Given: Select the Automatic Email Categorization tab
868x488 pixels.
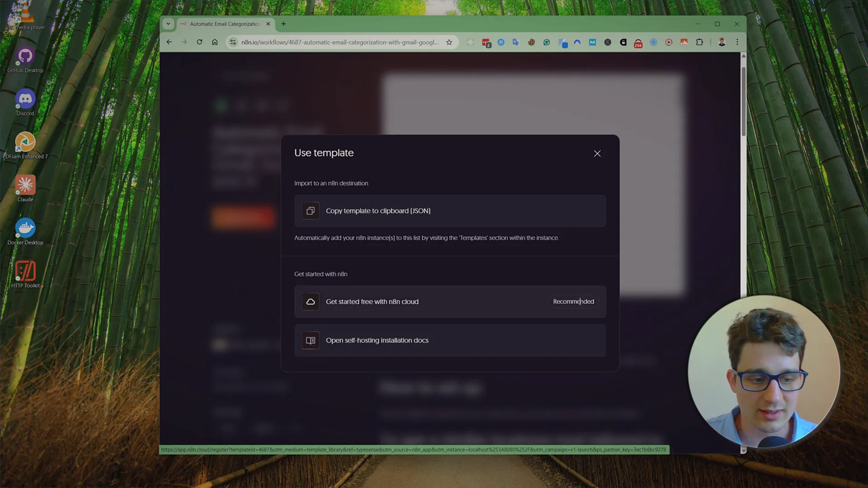Looking at the screenshot, I should coord(225,24).
